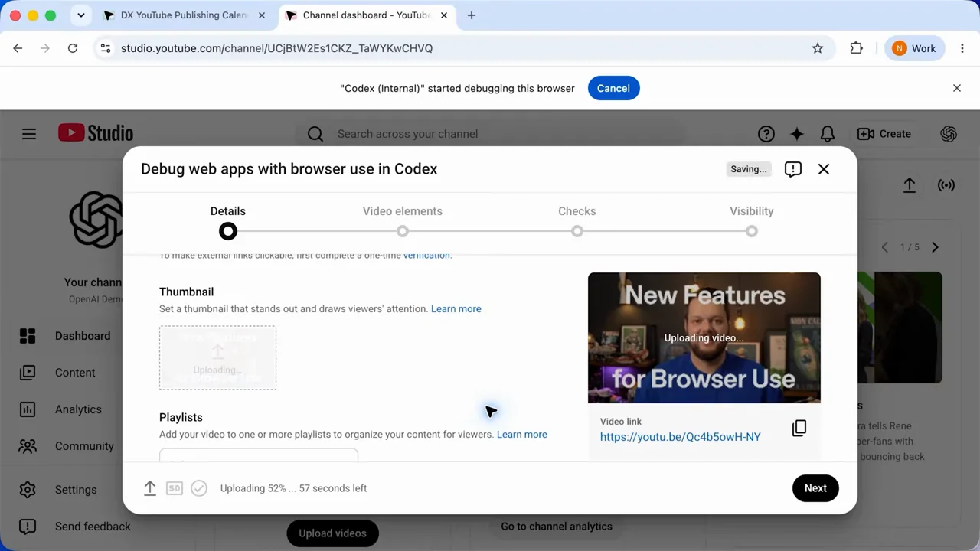Click the Saving... status label
Screen dimensions: 980x551
[749, 169]
